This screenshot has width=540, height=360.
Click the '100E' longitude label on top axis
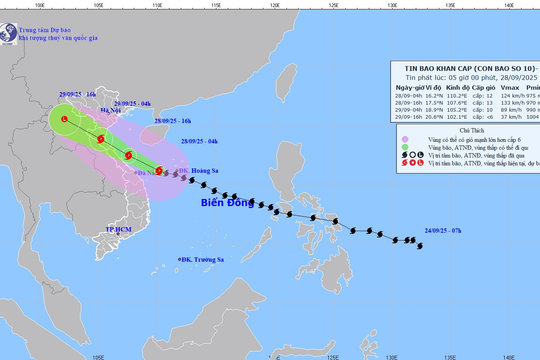[x=40, y=5]
